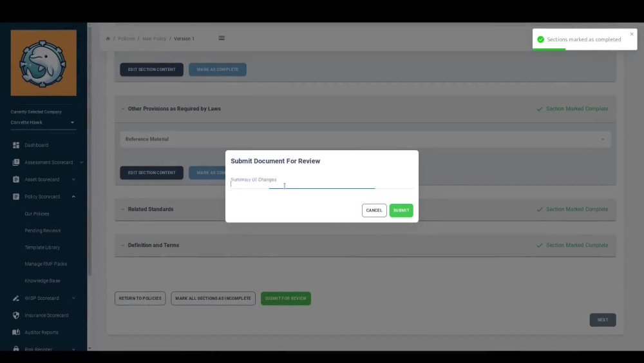Image resolution: width=644 pixels, height=363 pixels.
Task: Open Policies breadcrumb link
Action: [126, 39]
